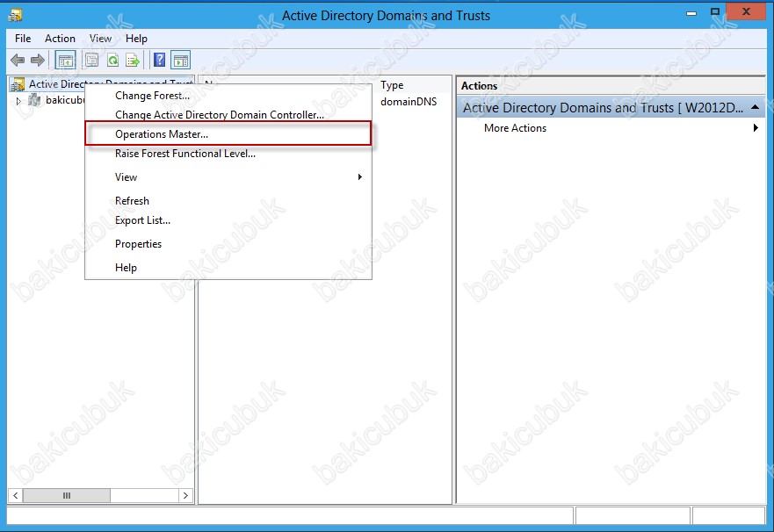The image size is (774, 532).
Task: Open the Help menu in the menu bar
Action: [x=136, y=39]
